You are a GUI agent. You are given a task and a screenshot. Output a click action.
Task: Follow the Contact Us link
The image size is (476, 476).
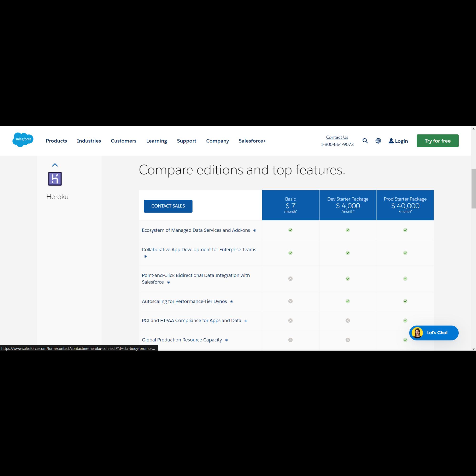[x=337, y=137]
